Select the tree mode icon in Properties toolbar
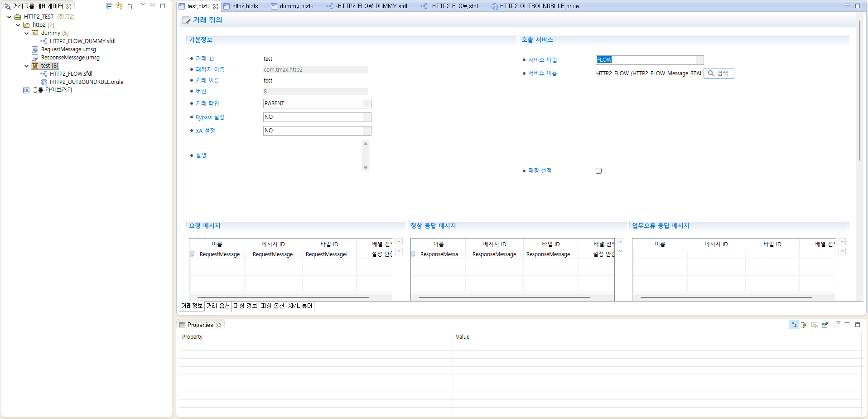 [x=794, y=324]
